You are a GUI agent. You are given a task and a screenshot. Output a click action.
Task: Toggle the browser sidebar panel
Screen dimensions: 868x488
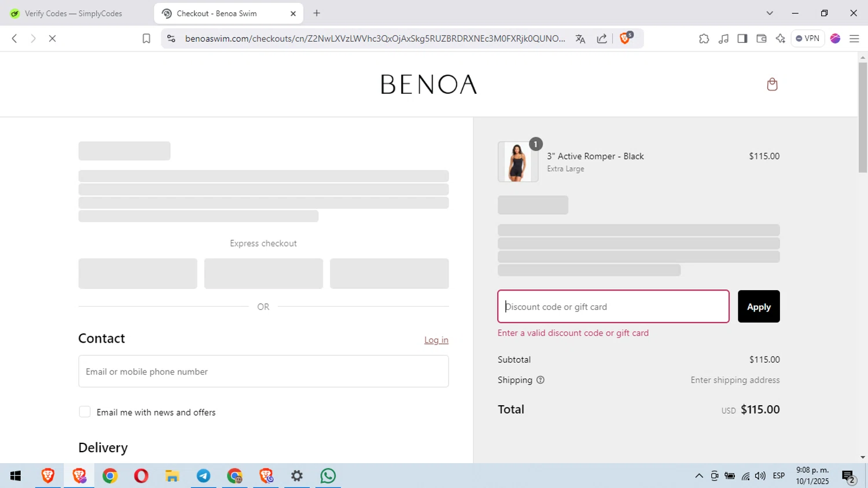[x=742, y=39]
